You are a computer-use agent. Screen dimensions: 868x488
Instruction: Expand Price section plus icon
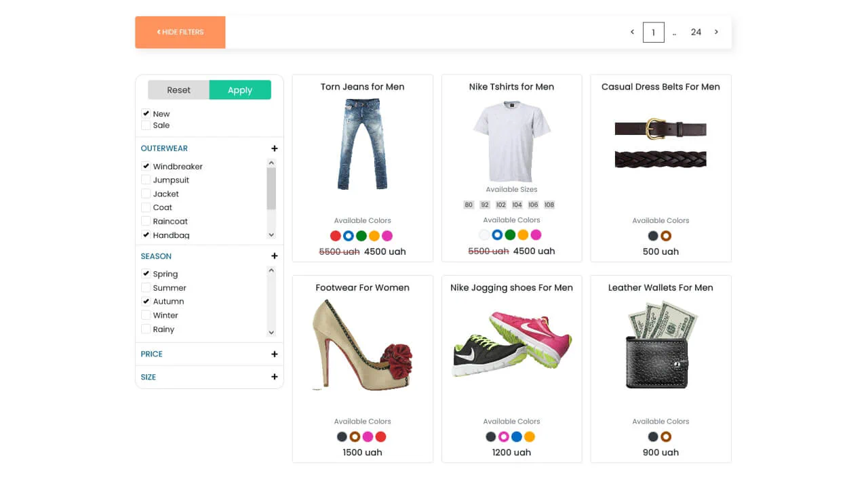(x=275, y=354)
